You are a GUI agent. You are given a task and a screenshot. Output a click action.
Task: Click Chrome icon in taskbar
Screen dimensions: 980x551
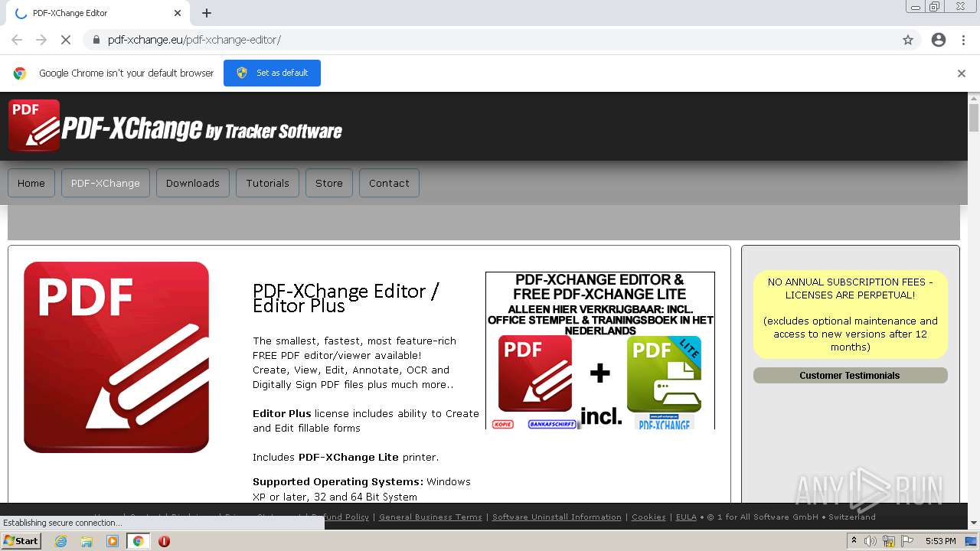[x=139, y=541]
